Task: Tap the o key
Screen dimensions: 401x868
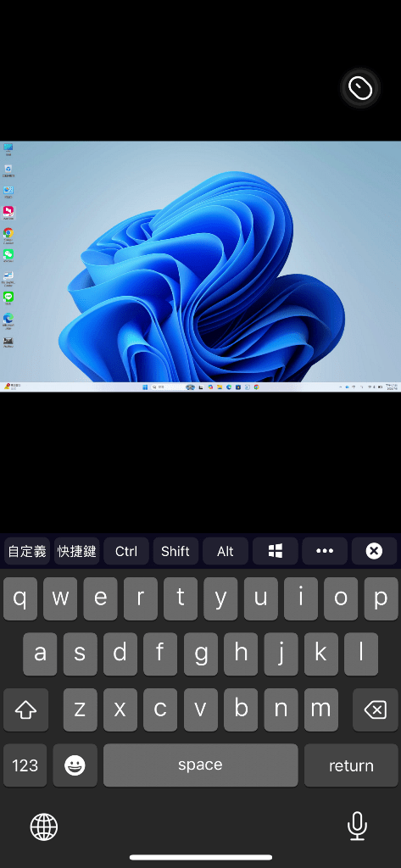Action: 341,598
